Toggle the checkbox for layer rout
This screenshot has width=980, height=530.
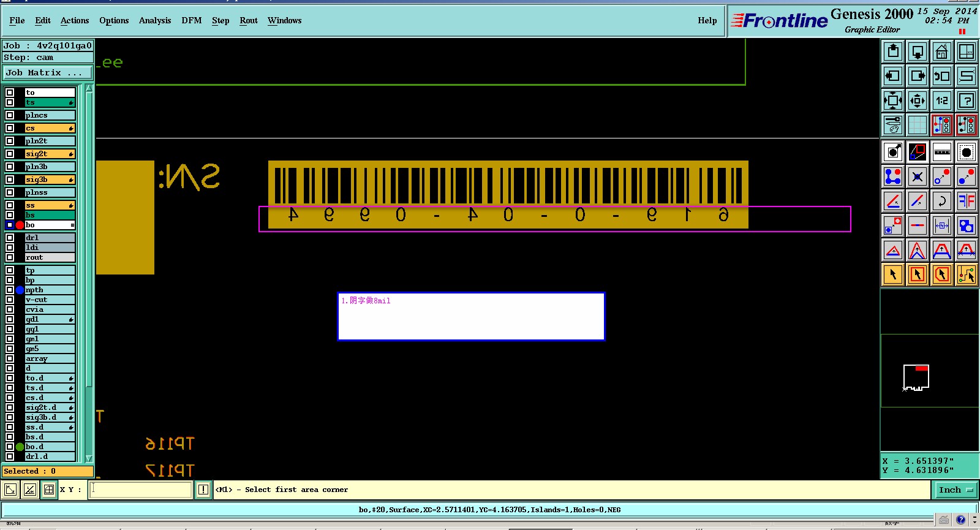coord(10,257)
